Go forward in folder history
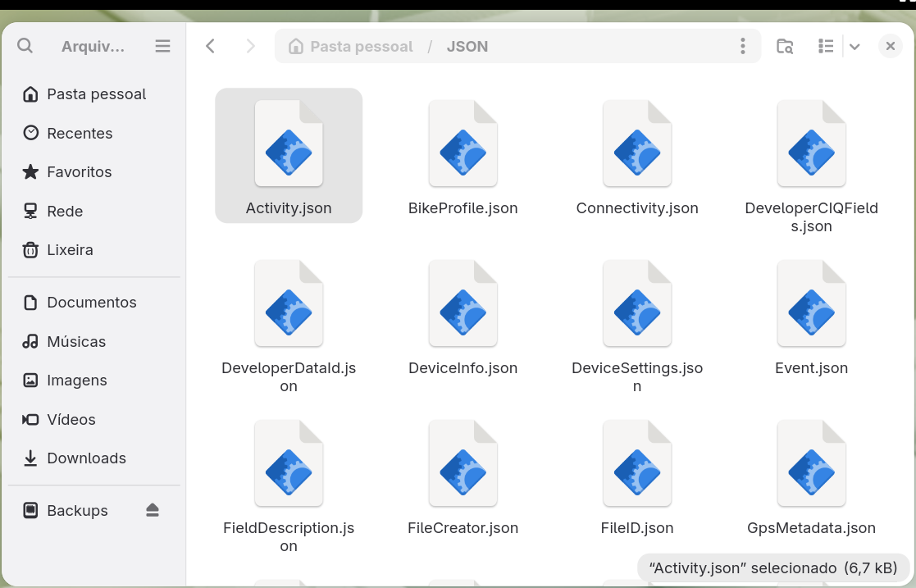The width and height of the screenshot is (916, 588). (x=251, y=46)
